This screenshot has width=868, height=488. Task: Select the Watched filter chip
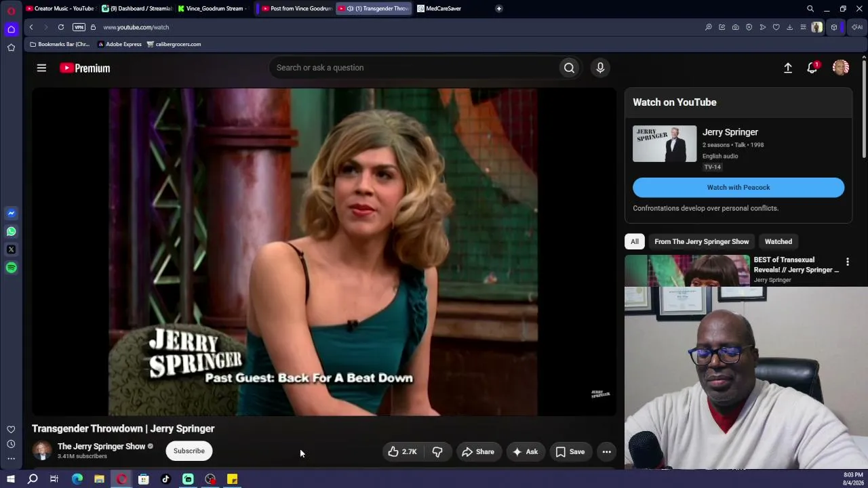pyautogui.click(x=778, y=241)
